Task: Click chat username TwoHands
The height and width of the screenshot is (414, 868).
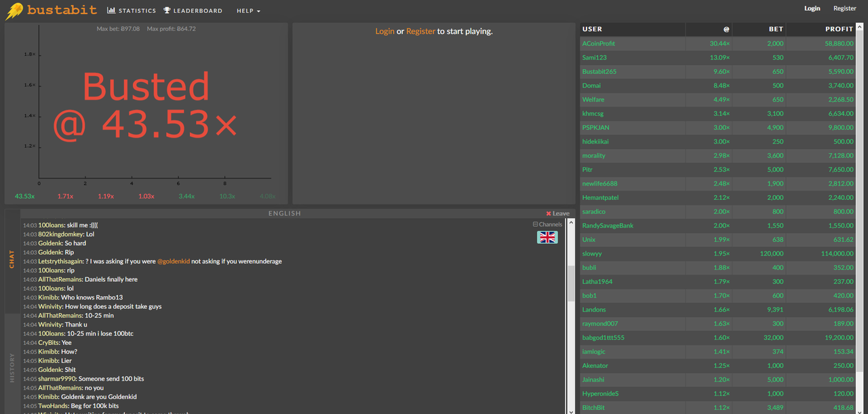Action: tap(53, 406)
